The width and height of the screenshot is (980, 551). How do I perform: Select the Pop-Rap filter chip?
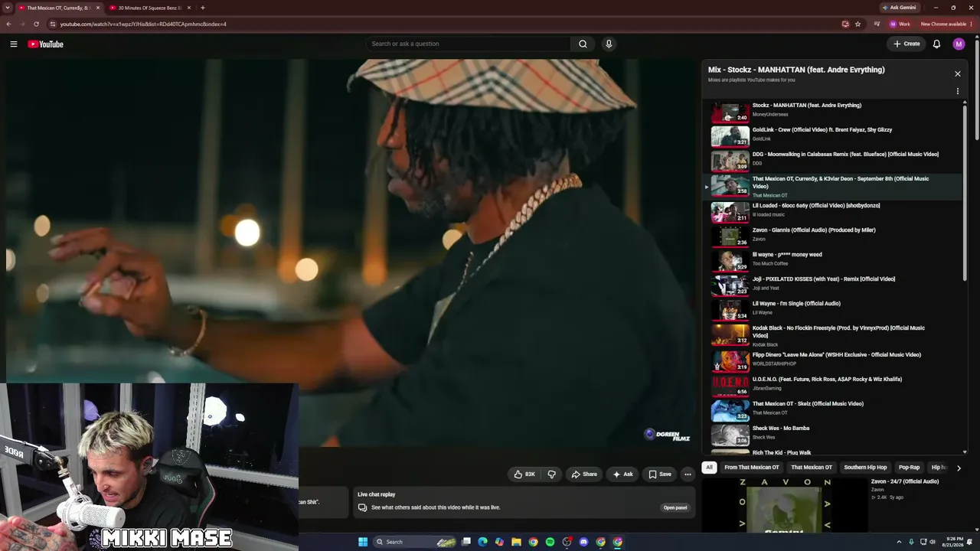(x=909, y=468)
